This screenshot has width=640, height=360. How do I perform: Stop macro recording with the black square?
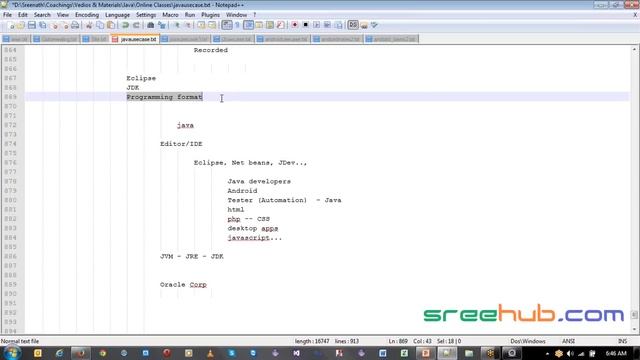coord(305,25)
